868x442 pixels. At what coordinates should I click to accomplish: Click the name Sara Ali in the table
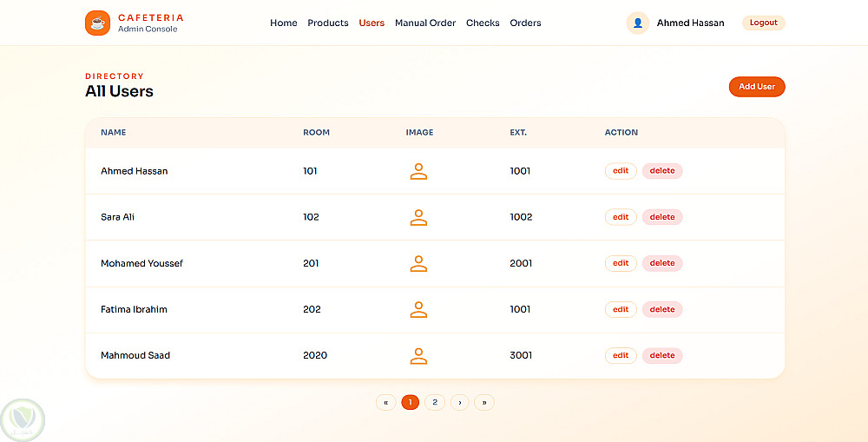(117, 217)
